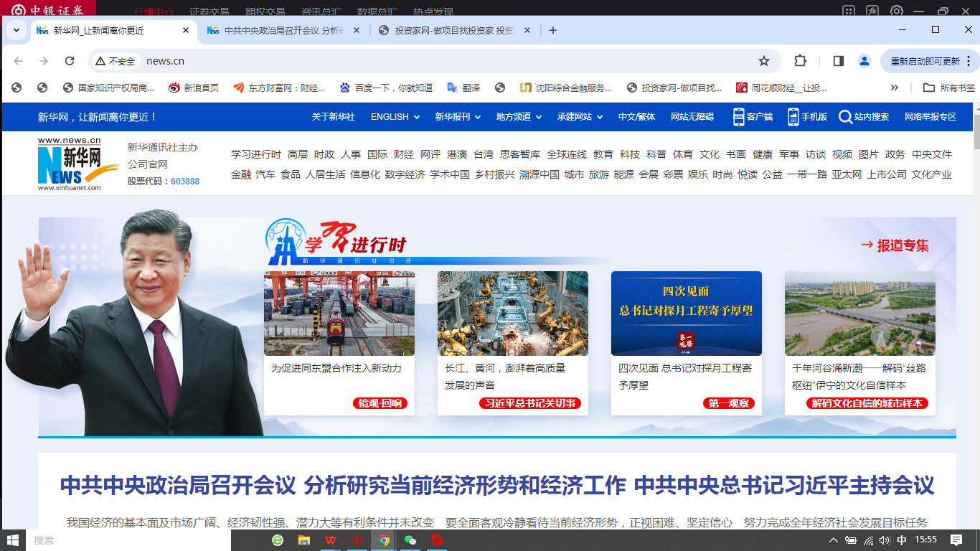Open the browser extensions puzzle icon
The height and width of the screenshot is (551, 980).
click(x=801, y=61)
